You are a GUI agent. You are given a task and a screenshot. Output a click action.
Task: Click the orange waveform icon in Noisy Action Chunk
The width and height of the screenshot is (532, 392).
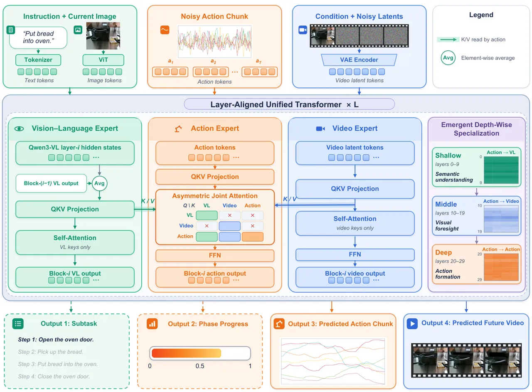165,30
